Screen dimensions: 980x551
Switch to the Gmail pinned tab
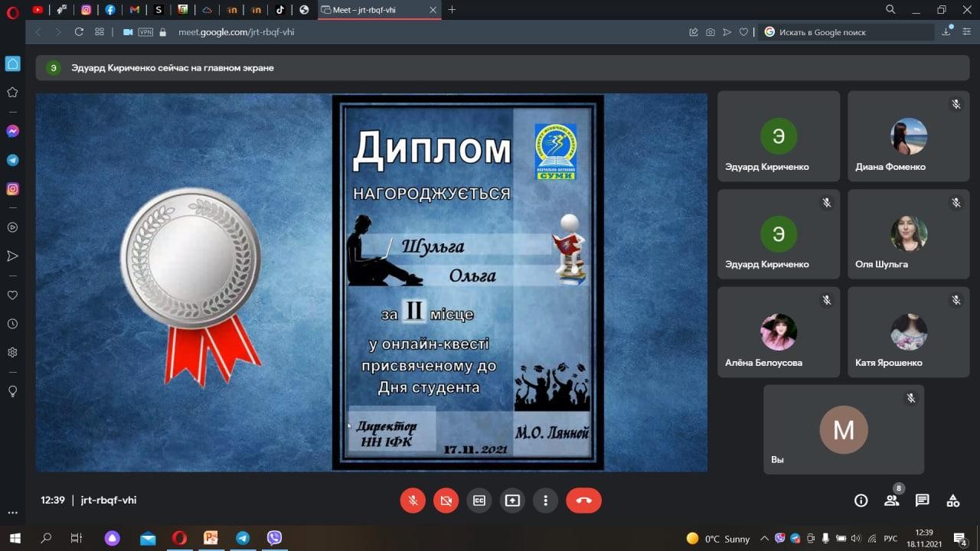(x=135, y=10)
